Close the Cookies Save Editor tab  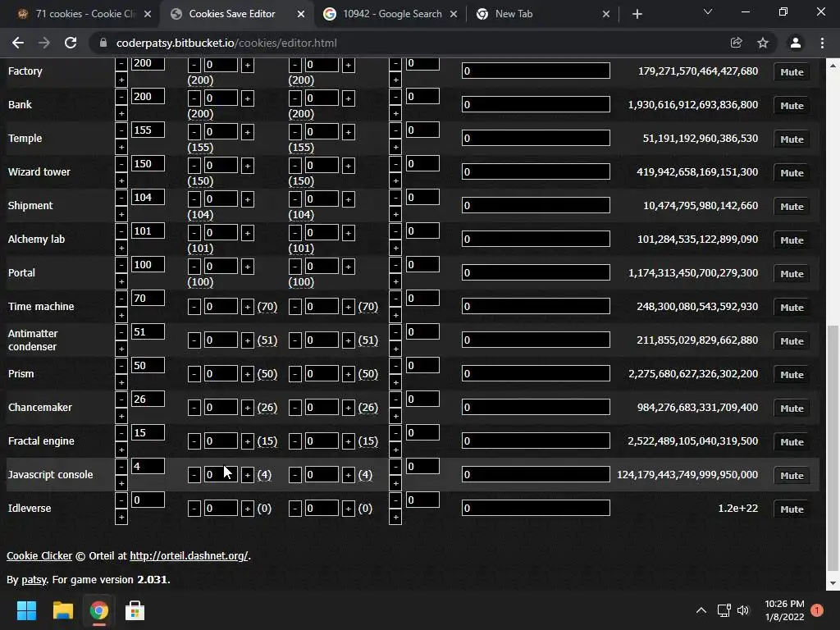(x=301, y=15)
